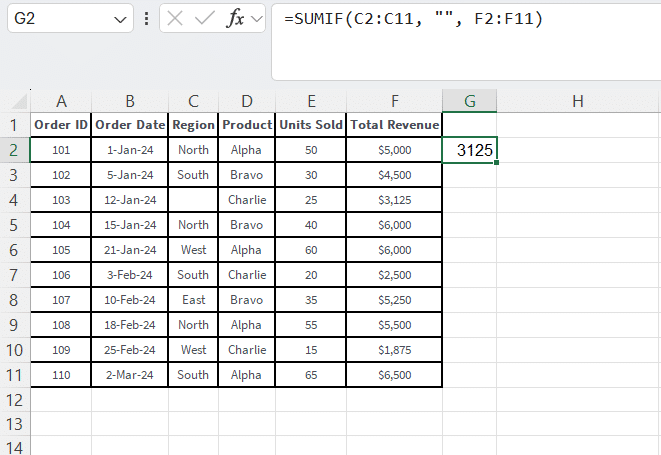Select cell G2 showing 3125
Viewport: 661px width, 455px height.
pyautogui.click(x=470, y=150)
